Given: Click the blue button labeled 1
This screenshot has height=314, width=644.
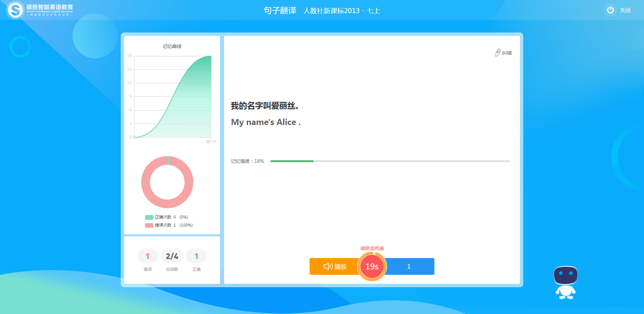Looking at the screenshot, I should pyautogui.click(x=409, y=266).
